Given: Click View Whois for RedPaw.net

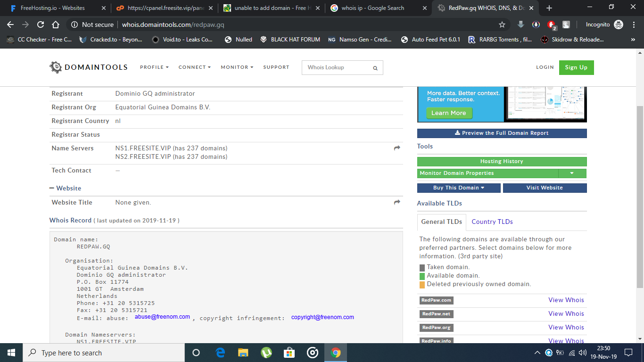Looking at the screenshot, I should 566,313.
